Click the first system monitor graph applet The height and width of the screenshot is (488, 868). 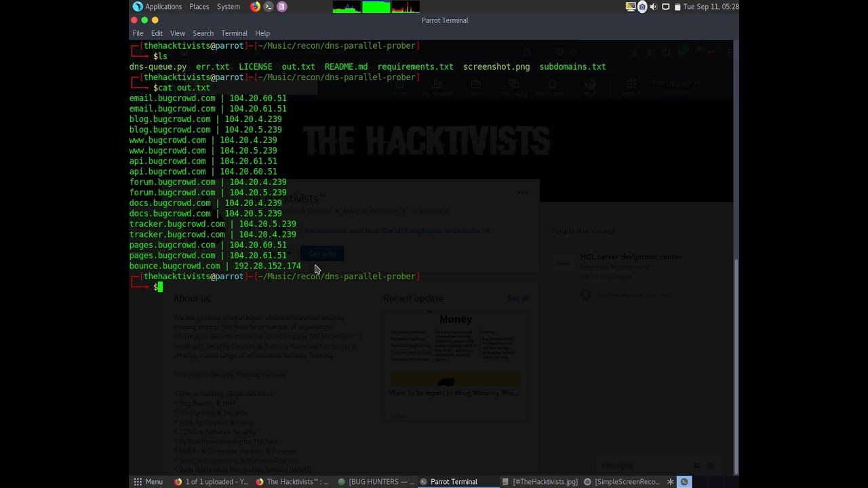[x=347, y=7]
